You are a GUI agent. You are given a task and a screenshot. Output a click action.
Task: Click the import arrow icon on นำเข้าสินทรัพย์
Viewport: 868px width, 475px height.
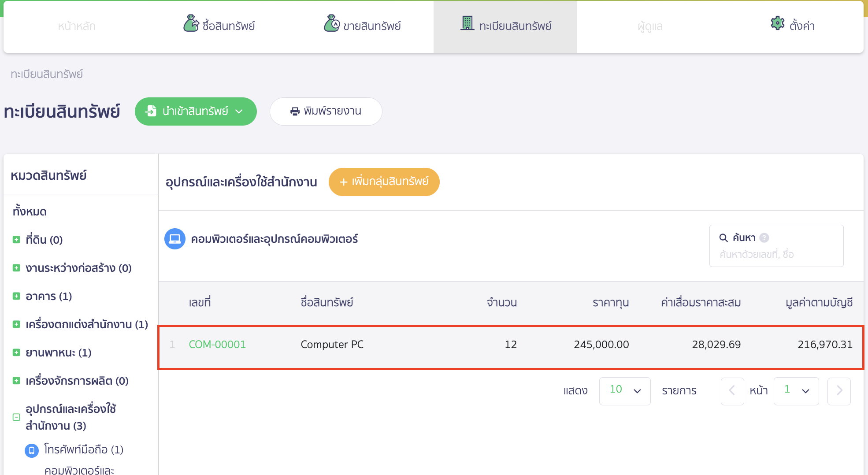click(151, 111)
